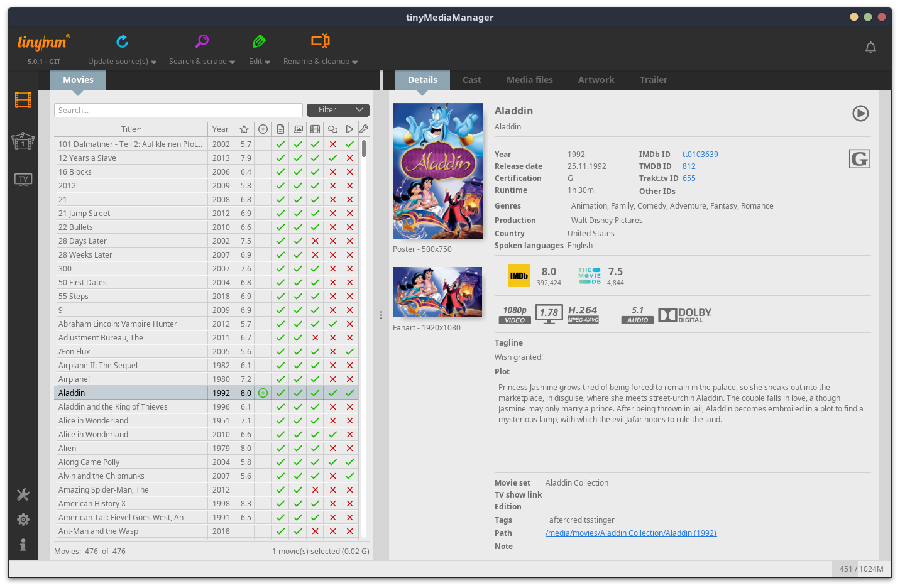Sort movie list by Title column header
900x588 pixels.
[x=131, y=129]
